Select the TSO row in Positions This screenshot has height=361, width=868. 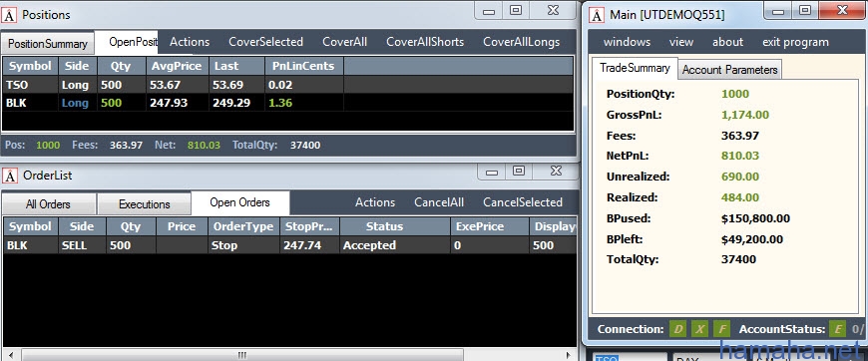[288, 85]
